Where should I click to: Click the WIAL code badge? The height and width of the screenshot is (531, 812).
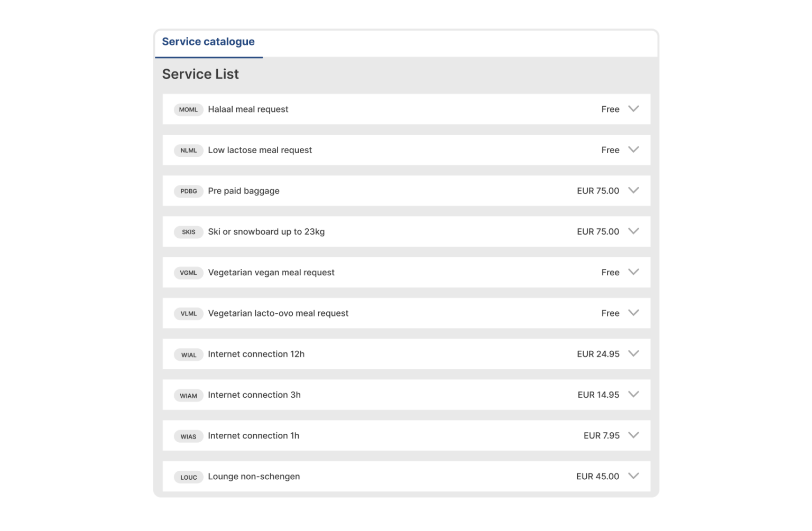[x=188, y=355]
